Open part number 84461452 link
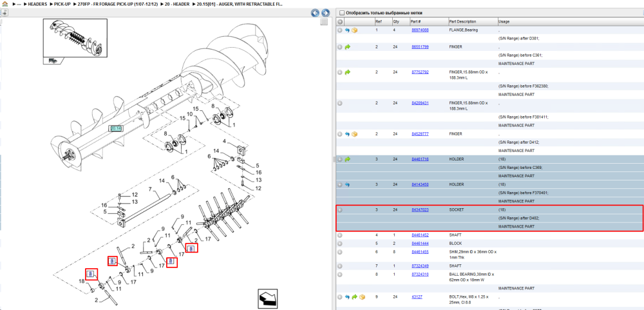The image size is (644, 310). coord(420,235)
